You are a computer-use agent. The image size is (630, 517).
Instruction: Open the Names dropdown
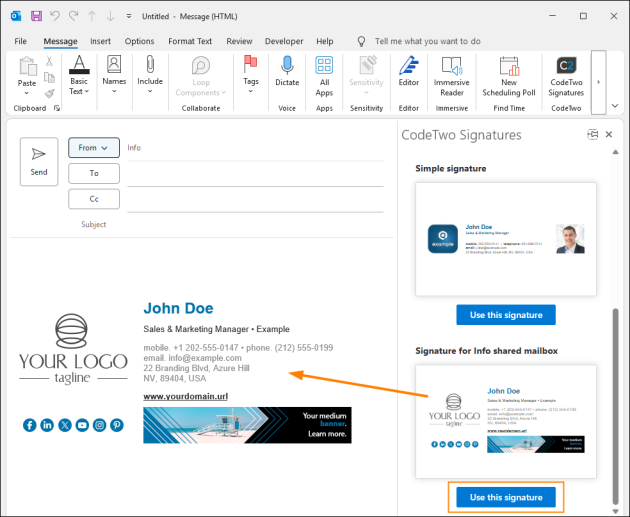click(x=114, y=75)
